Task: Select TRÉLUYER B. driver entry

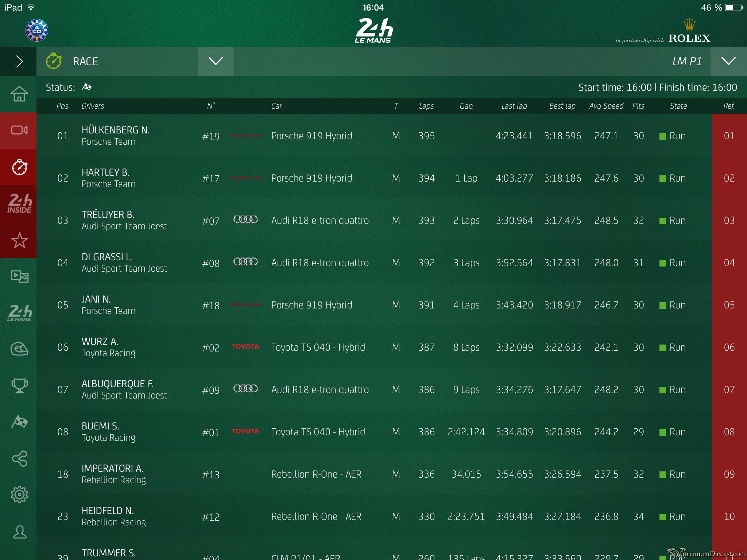Action: pyautogui.click(x=108, y=215)
